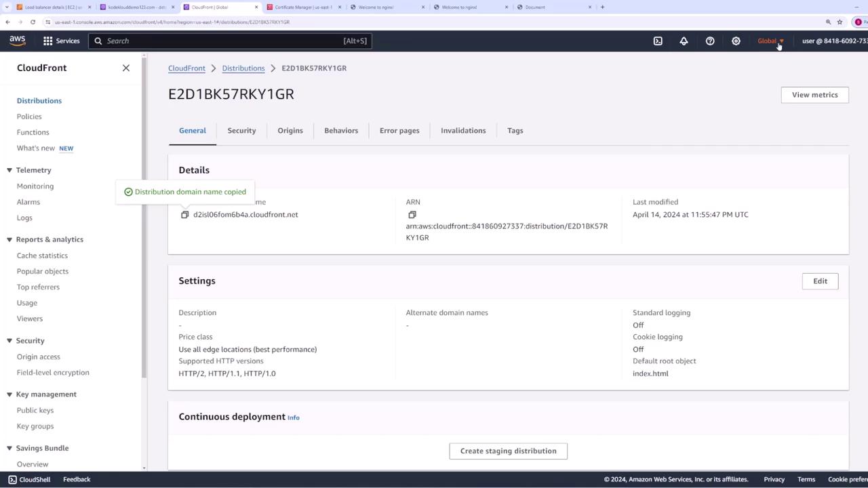Open the Services grid menu

tap(62, 41)
